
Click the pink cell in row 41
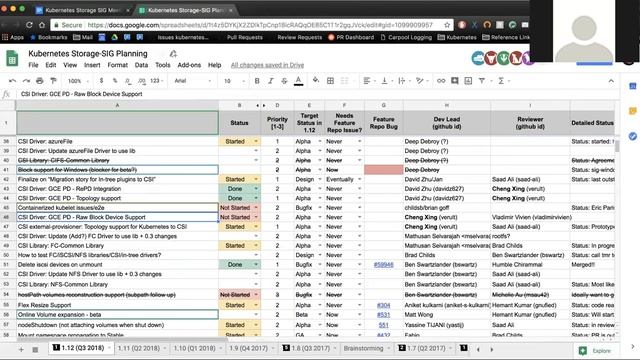point(383,170)
